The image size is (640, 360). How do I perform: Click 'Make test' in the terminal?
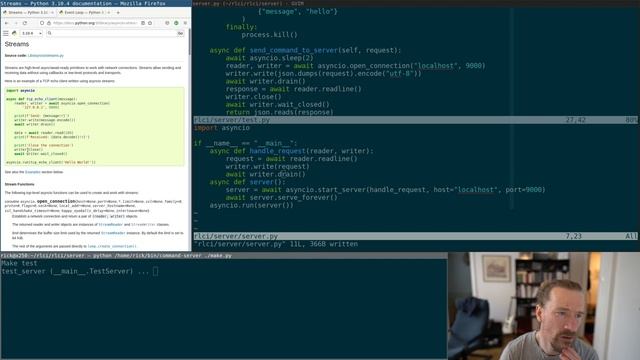pyautogui.click(x=19, y=263)
